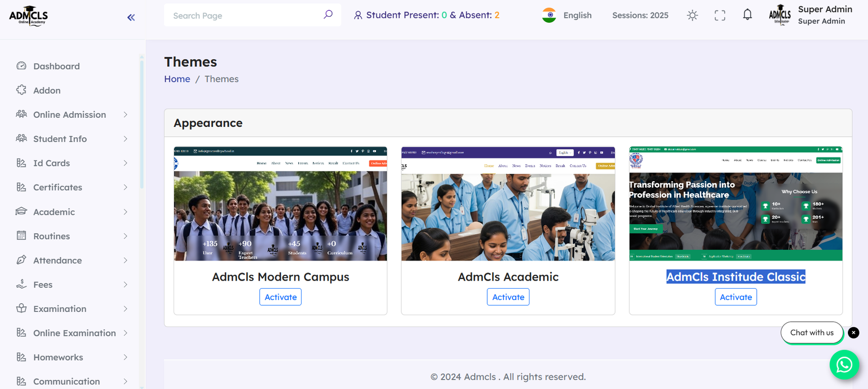Image resolution: width=868 pixels, height=389 pixels.
Task: Expand the Student Info chevron
Action: point(125,139)
